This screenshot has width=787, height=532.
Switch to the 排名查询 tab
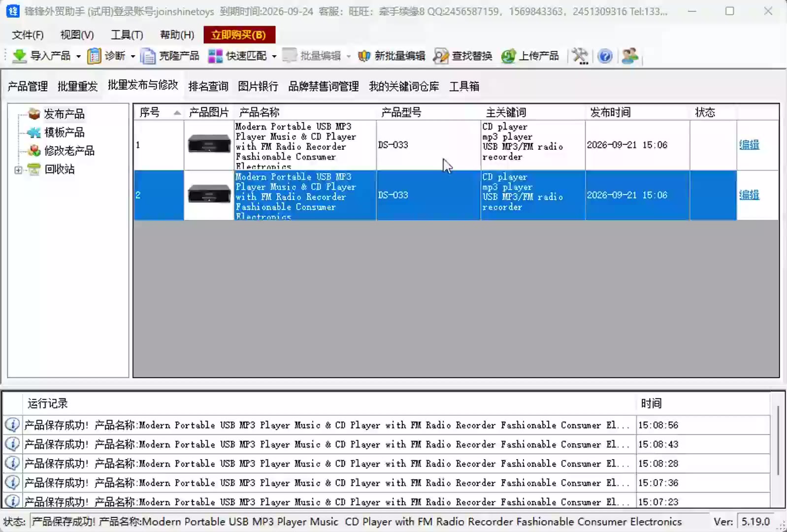(208, 86)
